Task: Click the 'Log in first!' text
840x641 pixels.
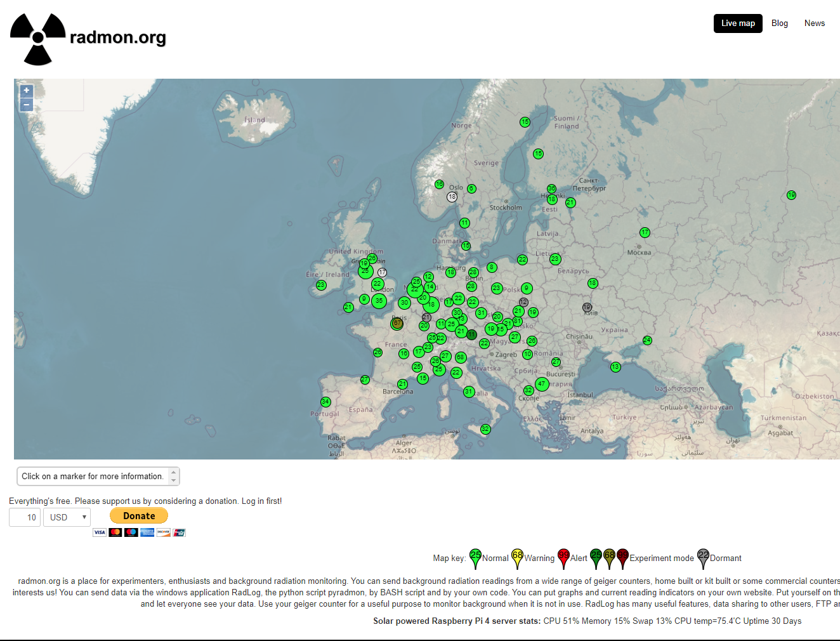Action: [x=261, y=501]
